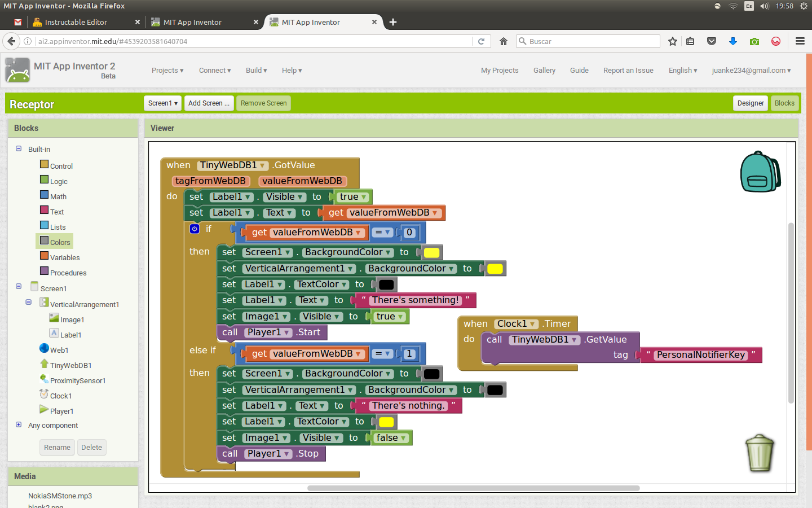Click yellow swatch on first Screen1 BackgroundColor block

point(431,253)
